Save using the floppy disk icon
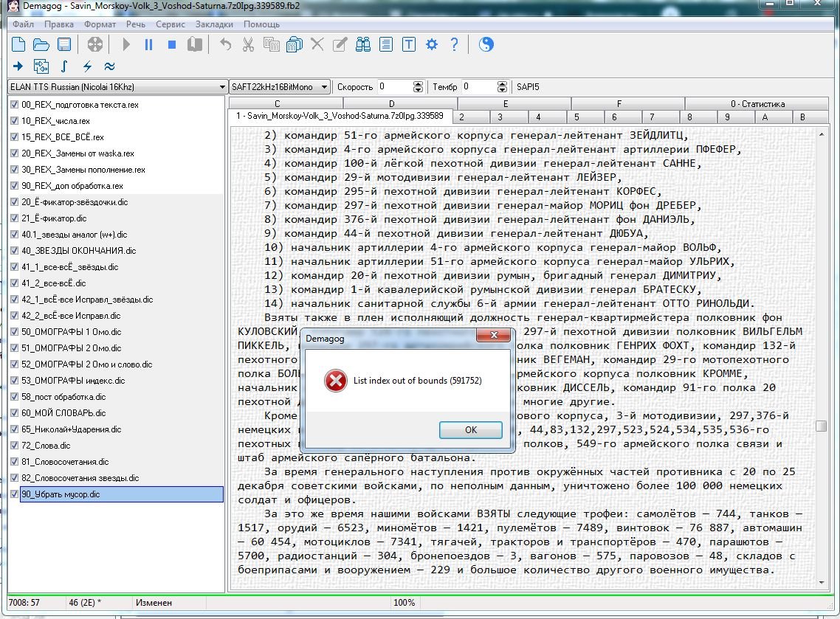 point(64,44)
